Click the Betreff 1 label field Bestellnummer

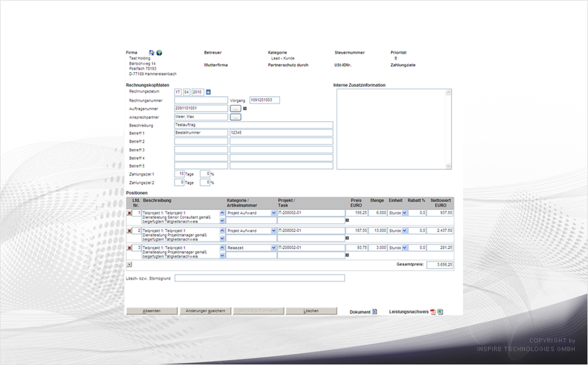[201, 133]
